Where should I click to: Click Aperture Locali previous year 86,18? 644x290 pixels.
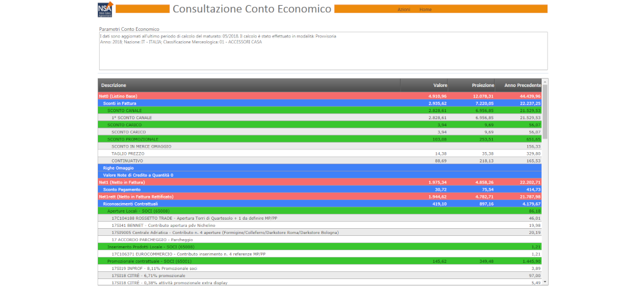(x=535, y=211)
